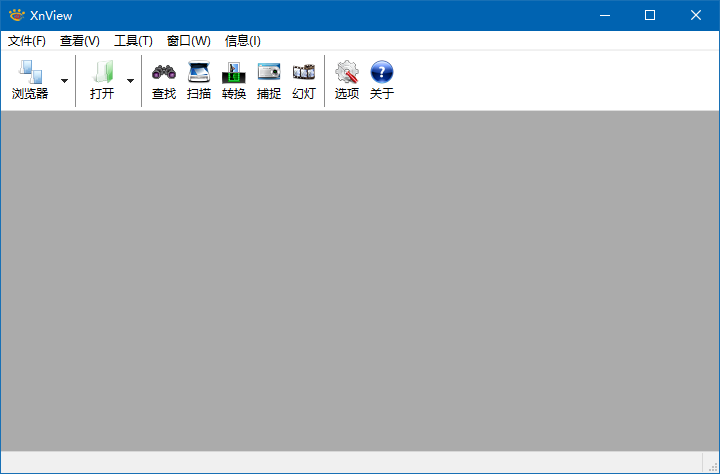Image resolution: width=720 pixels, height=474 pixels.
Task: Start the 扫描 scanner tool
Action: (x=199, y=80)
